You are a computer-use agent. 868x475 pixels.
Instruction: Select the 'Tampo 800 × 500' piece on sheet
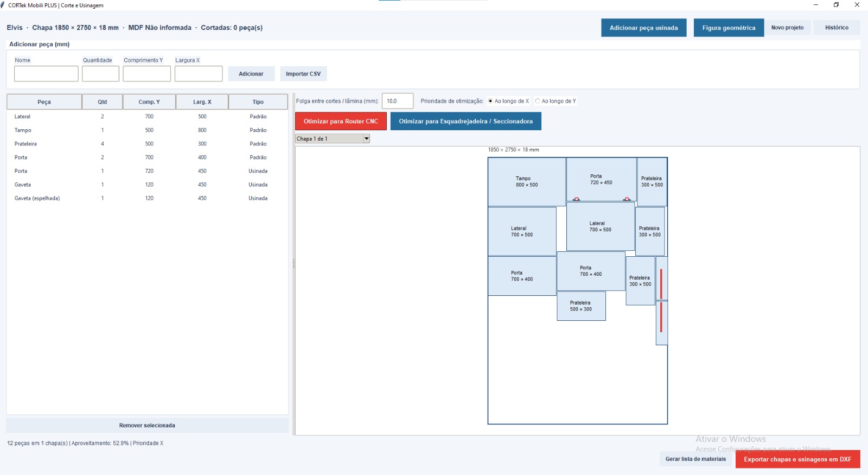point(527,182)
